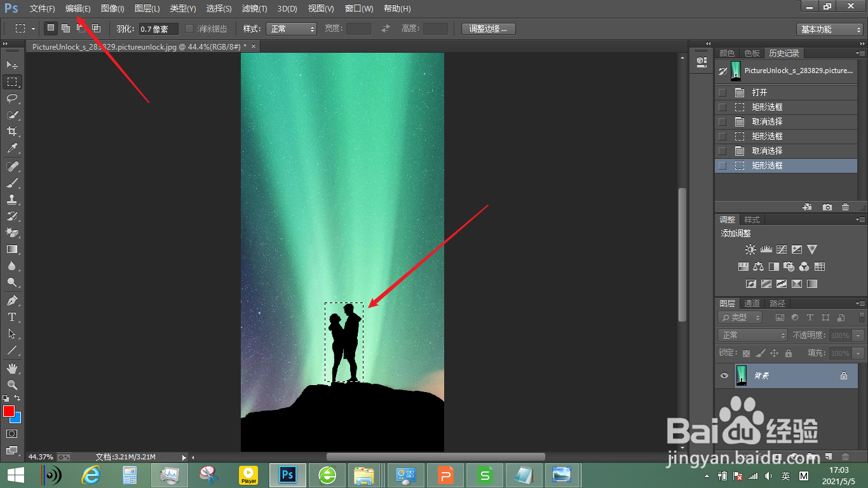The image size is (868, 488).
Task: Choose Add to selection mode
Action: 65,29
